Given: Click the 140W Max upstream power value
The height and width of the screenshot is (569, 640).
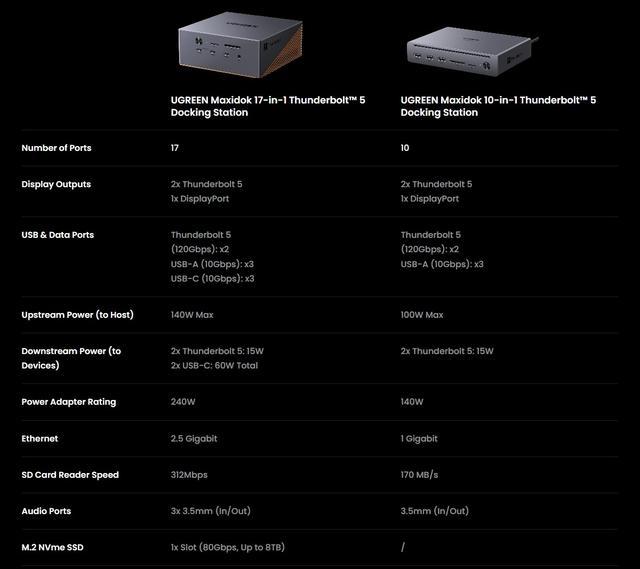Looking at the screenshot, I should (x=193, y=315).
